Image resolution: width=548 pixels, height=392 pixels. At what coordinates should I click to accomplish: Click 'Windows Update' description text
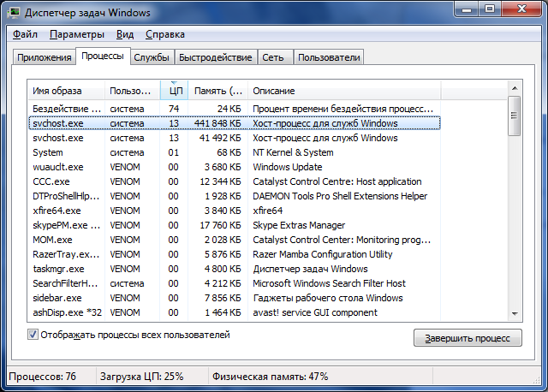click(288, 167)
